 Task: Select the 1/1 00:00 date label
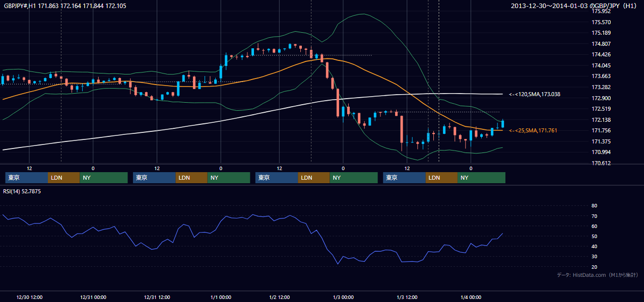[221, 297]
